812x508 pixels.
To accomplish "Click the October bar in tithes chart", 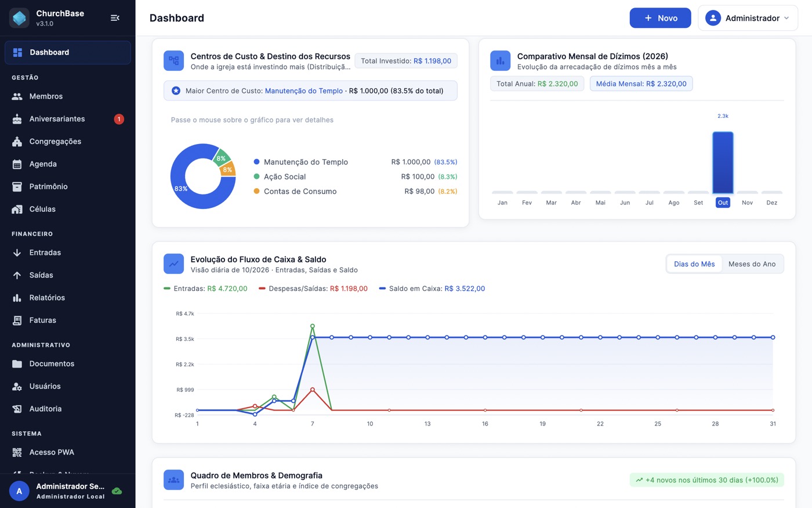I will (723, 163).
